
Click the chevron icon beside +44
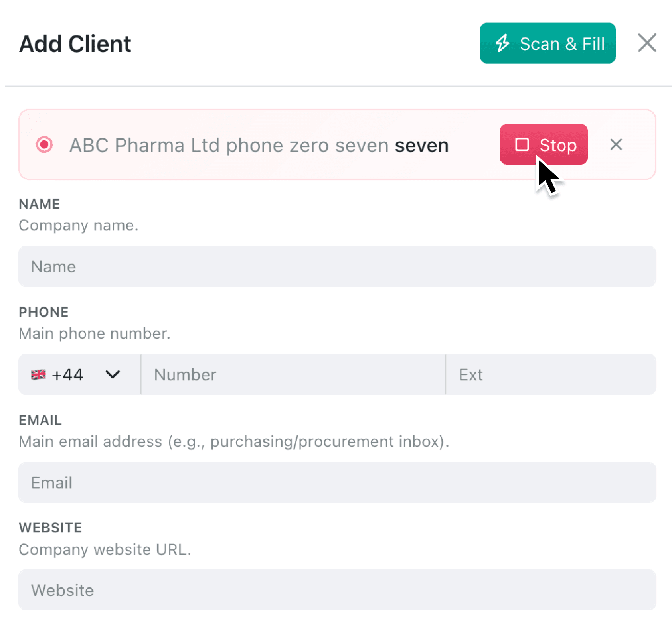pyautogui.click(x=113, y=374)
